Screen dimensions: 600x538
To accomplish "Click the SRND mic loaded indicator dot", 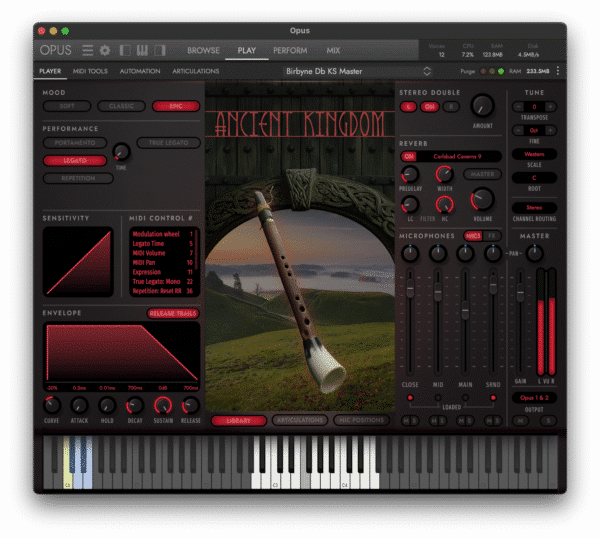I will point(493,398).
